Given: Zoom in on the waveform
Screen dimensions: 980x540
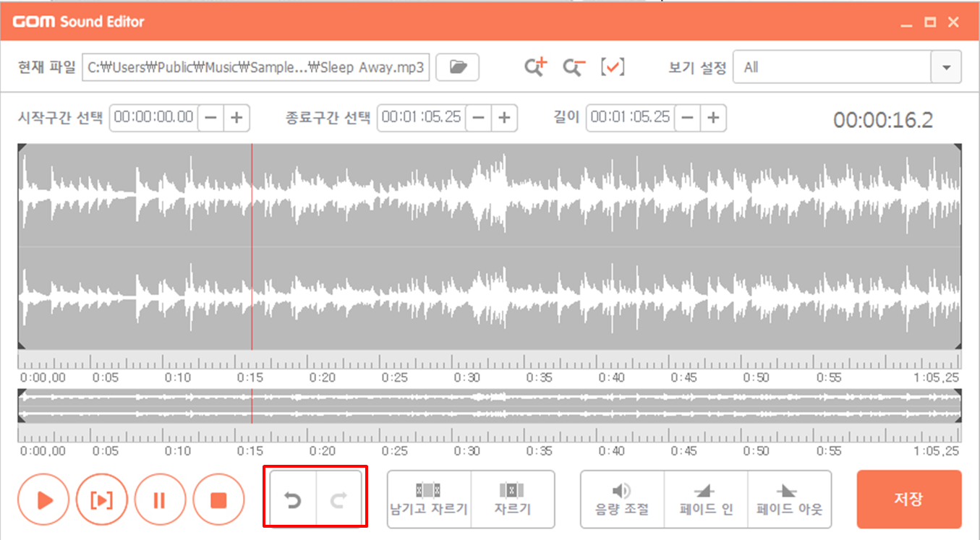Looking at the screenshot, I should tap(535, 67).
